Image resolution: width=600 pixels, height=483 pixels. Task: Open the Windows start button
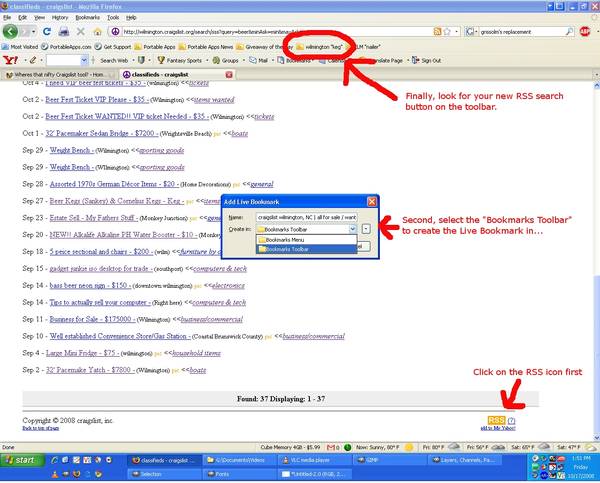tap(22, 460)
